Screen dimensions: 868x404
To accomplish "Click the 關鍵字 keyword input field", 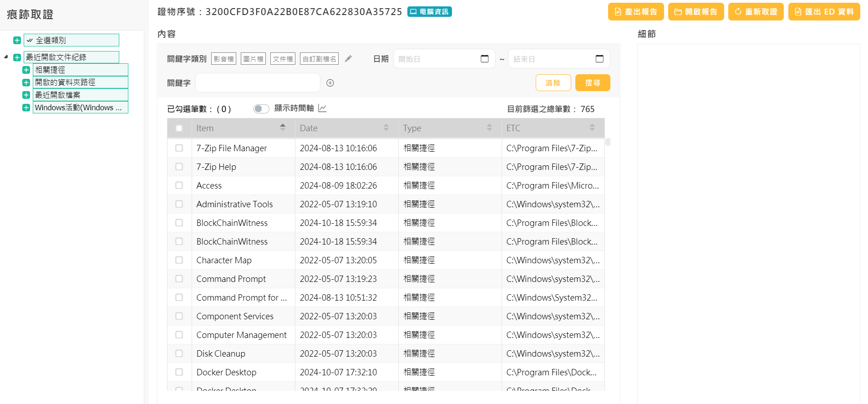I will [x=258, y=83].
